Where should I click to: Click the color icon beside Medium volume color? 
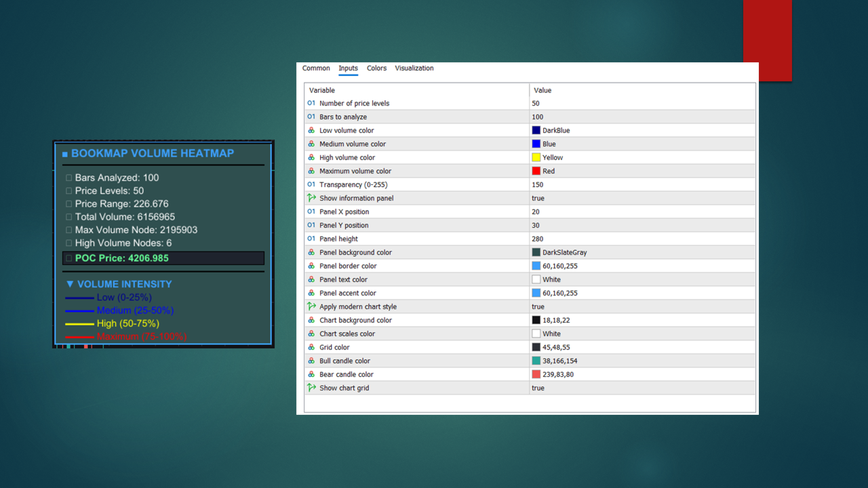coord(311,144)
